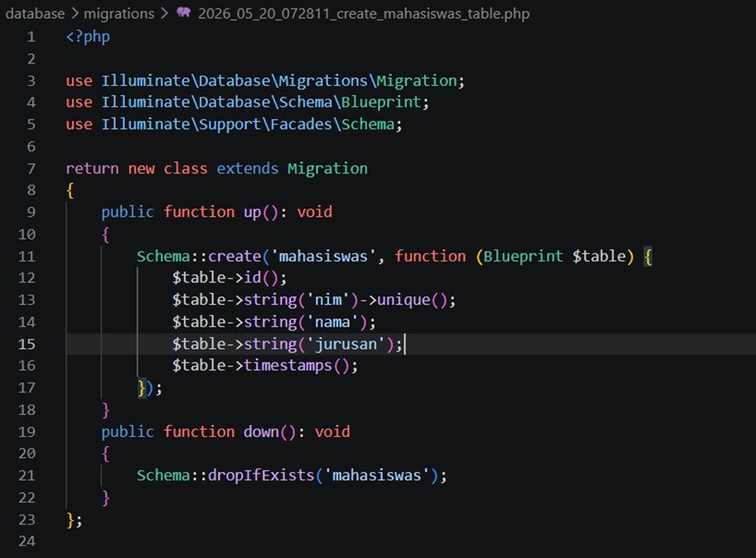Click the 'jurusan' string literal
The height and width of the screenshot is (558, 756).
click(345, 344)
